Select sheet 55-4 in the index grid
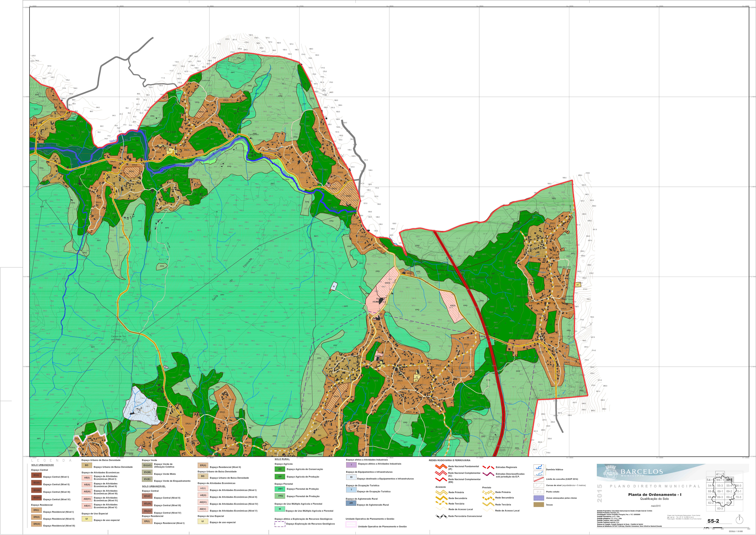The image size is (756, 535). (x=729, y=486)
